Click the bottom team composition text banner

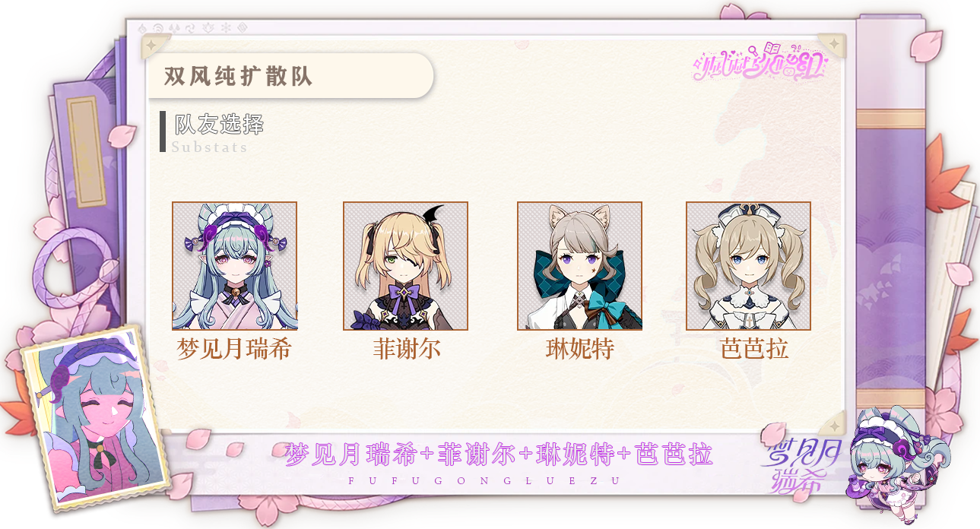498,455
